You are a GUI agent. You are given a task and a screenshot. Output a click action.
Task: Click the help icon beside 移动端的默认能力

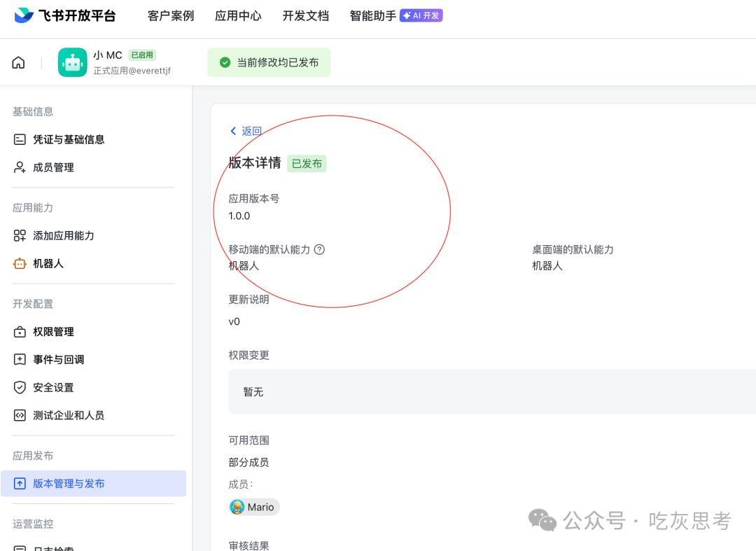(x=319, y=250)
